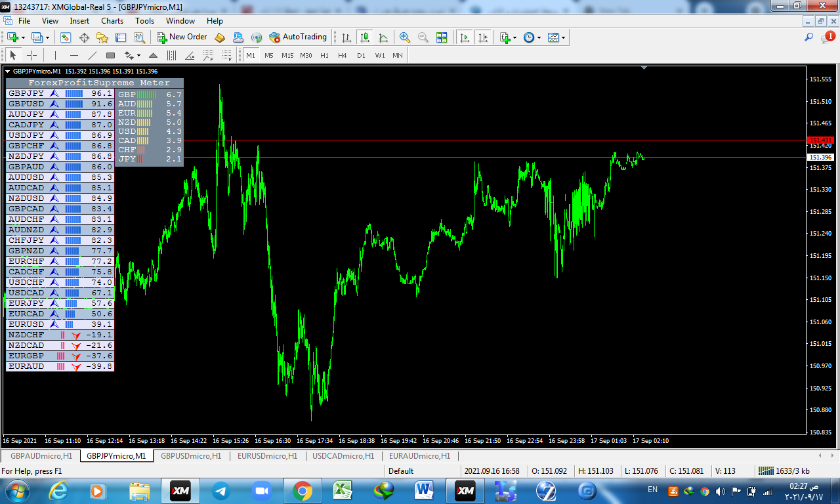Open the Navigator star-folder icon
Image resolution: width=840 pixels, height=504 pixels.
(x=102, y=37)
